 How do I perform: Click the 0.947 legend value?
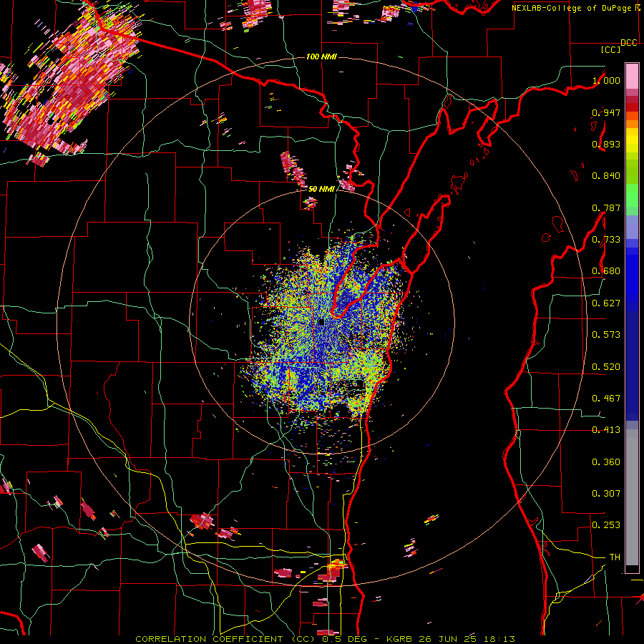point(606,112)
